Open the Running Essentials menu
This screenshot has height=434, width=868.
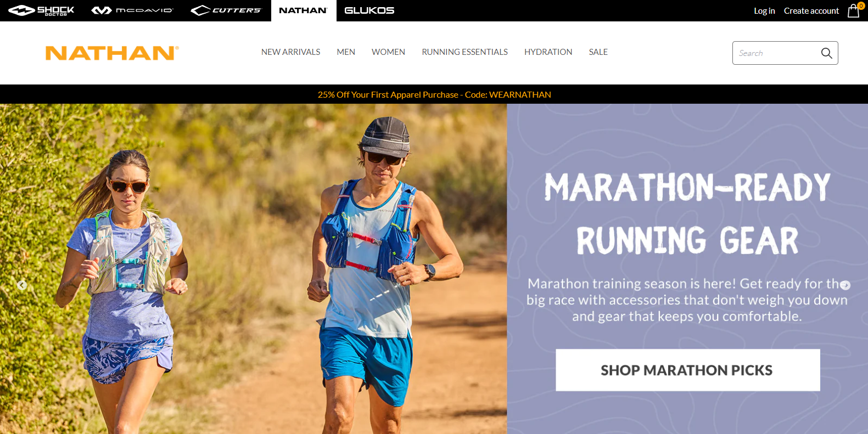click(x=464, y=52)
